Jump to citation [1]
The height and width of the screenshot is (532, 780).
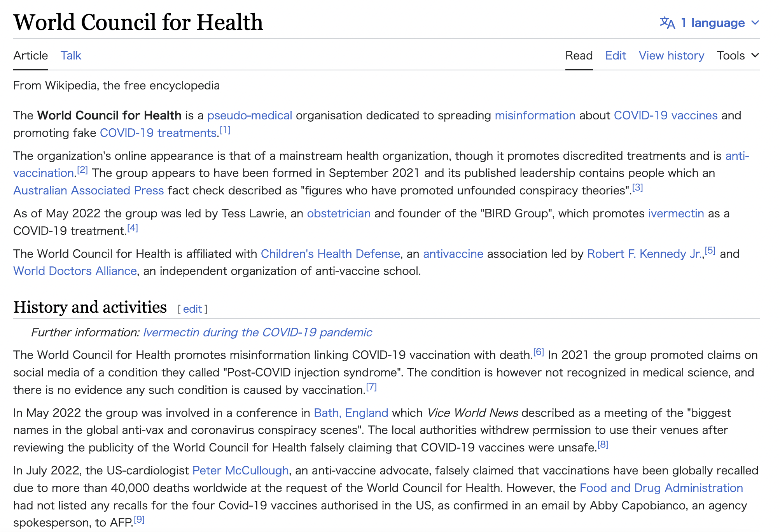[x=225, y=130]
